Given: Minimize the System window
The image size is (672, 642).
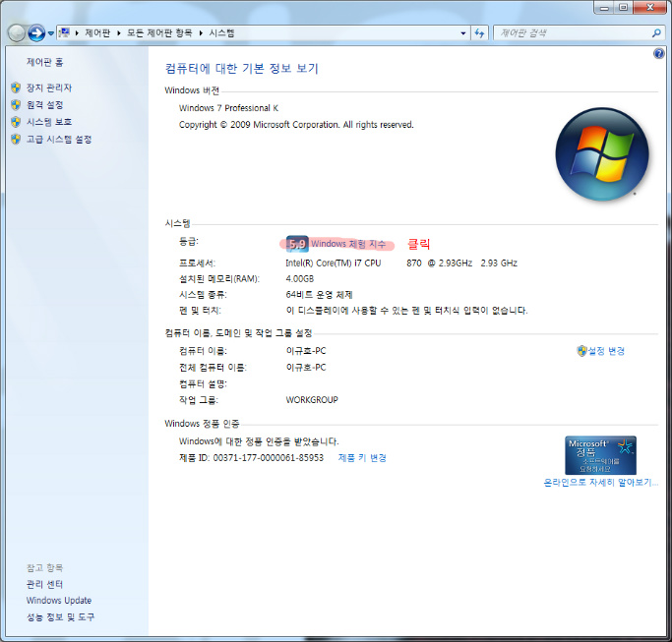Looking at the screenshot, I should pyautogui.click(x=605, y=7).
